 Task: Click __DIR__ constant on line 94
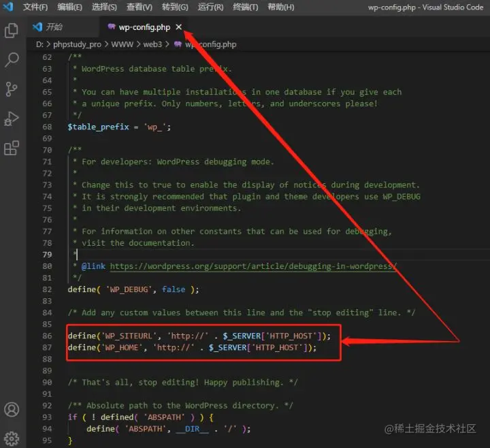coord(192,429)
